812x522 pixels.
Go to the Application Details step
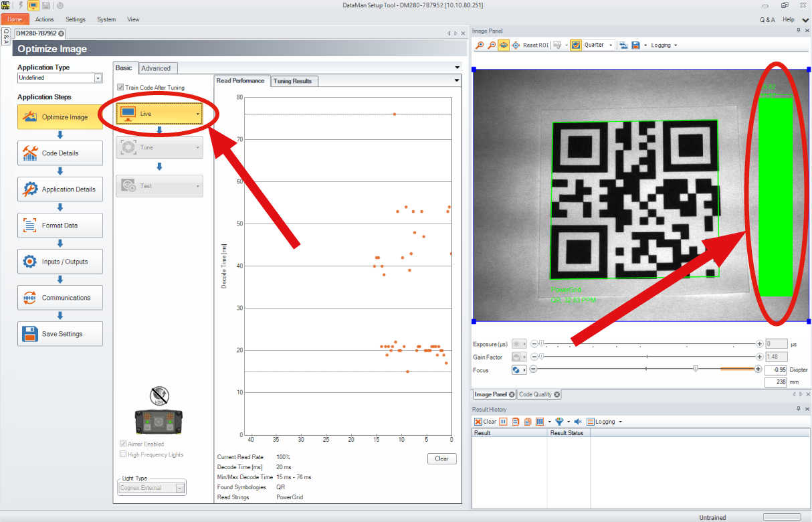tap(60, 189)
